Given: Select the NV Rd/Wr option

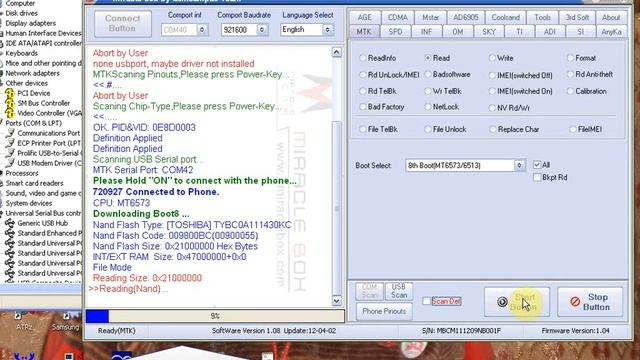Looking at the screenshot, I should click(492, 108).
